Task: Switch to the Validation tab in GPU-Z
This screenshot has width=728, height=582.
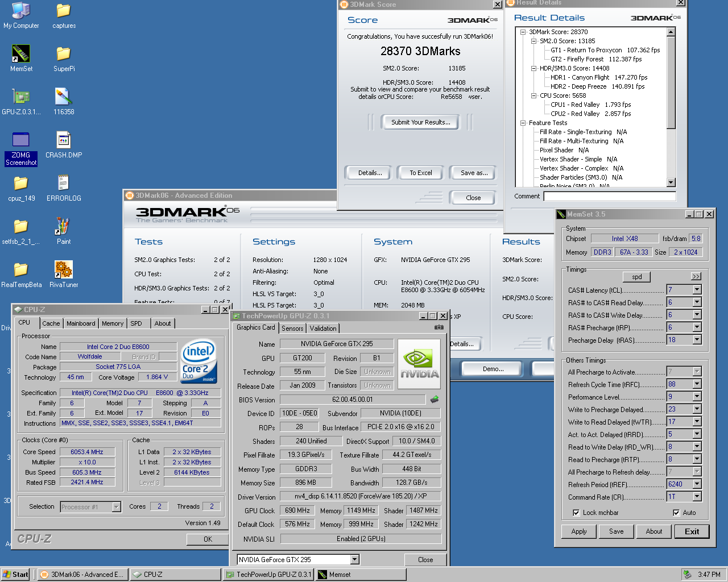Action: coord(323,329)
